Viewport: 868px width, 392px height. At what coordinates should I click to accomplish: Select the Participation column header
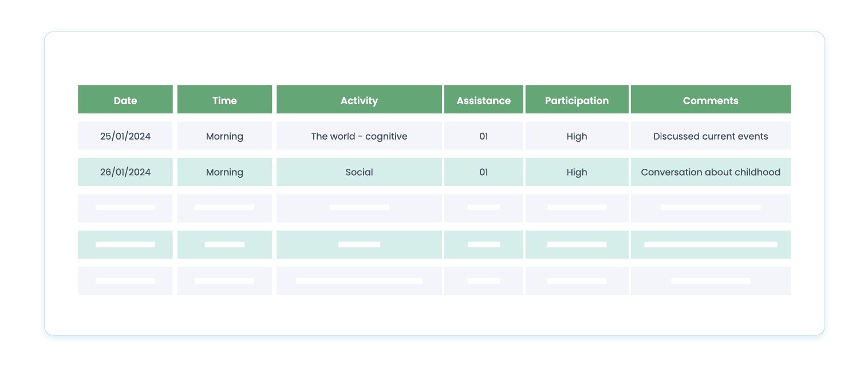tap(577, 100)
